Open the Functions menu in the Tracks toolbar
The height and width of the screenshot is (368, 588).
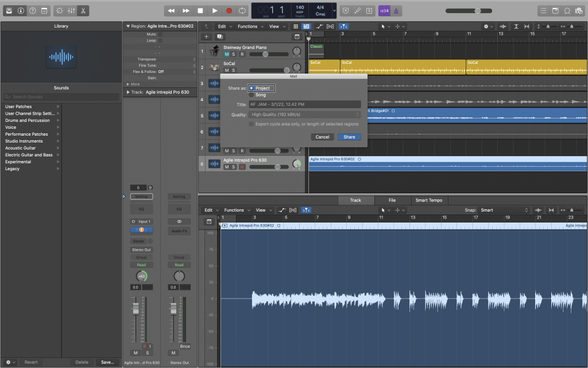click(249, 26)
